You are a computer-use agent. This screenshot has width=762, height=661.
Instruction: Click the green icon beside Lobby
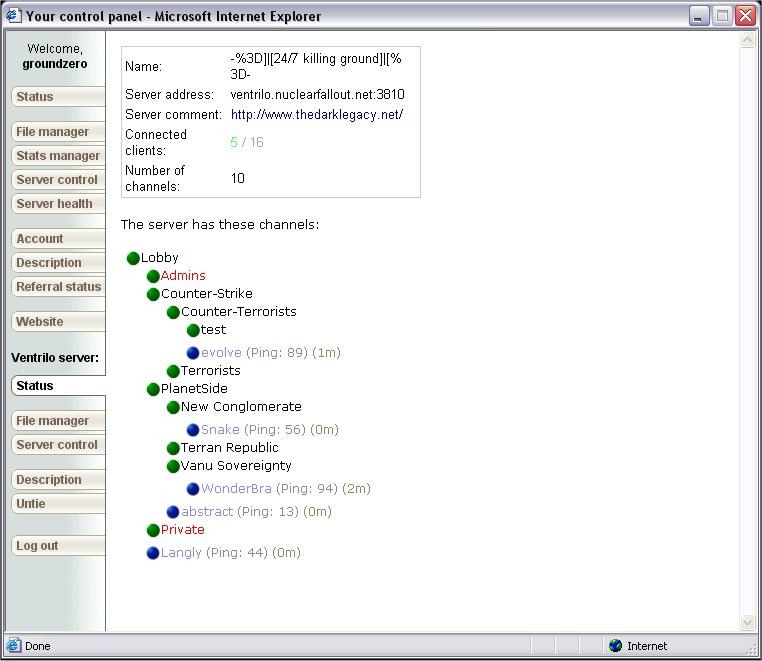[x=133, y=258]
